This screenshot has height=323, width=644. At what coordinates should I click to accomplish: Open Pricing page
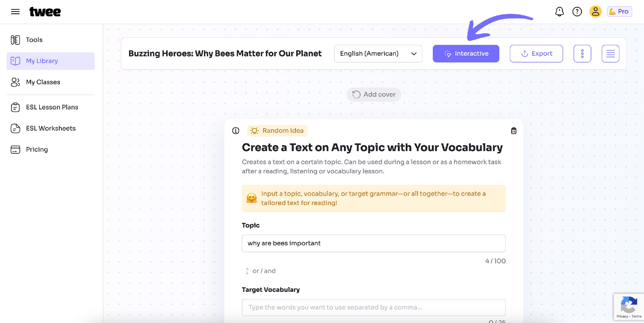tap(50, 149)
